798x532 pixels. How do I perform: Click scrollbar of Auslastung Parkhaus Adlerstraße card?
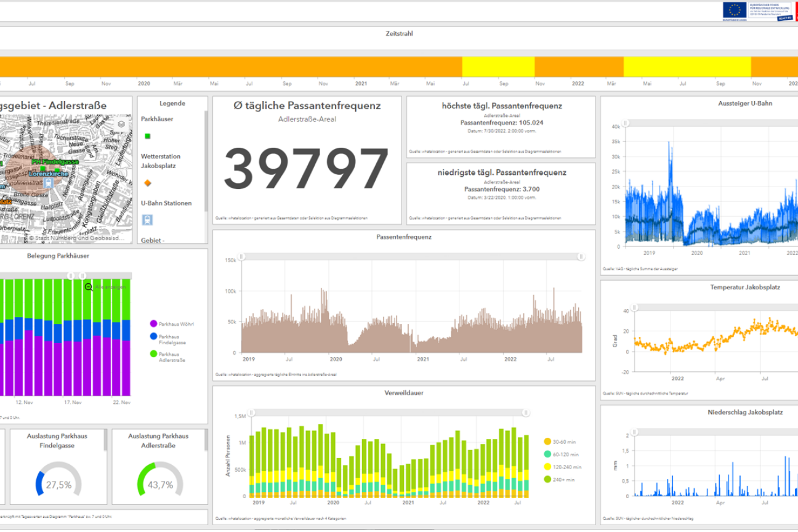tap(207, 440)
